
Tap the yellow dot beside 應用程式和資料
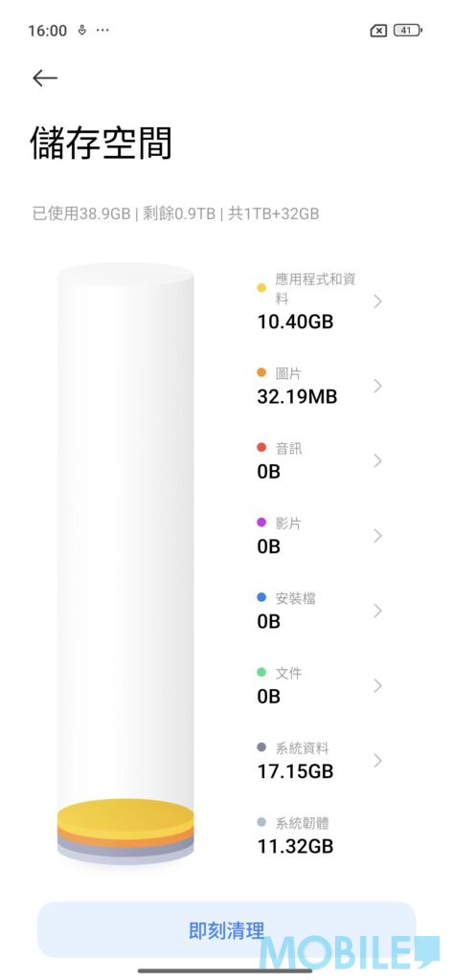coord(261,288)
